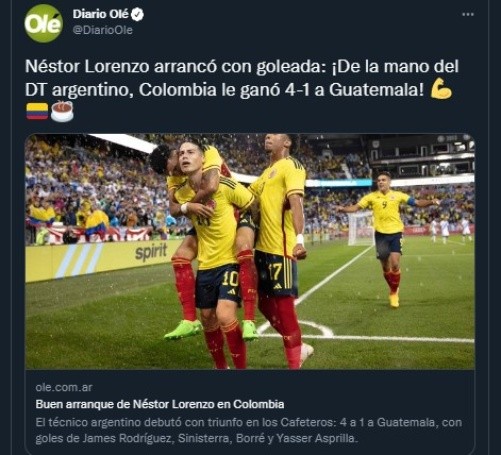Click the goal net in photo background
This screenshot has height=455, width=501.
[x=361, y=229]
